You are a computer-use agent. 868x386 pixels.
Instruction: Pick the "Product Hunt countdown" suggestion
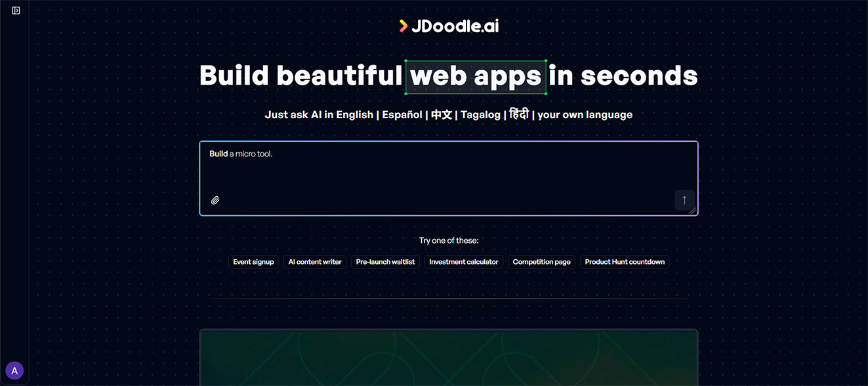(624, 261)
